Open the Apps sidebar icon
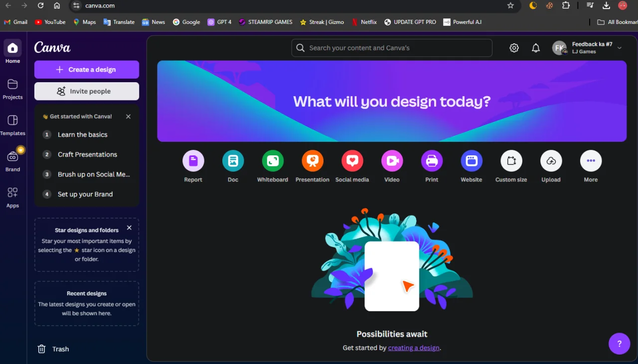 point(12,193)
